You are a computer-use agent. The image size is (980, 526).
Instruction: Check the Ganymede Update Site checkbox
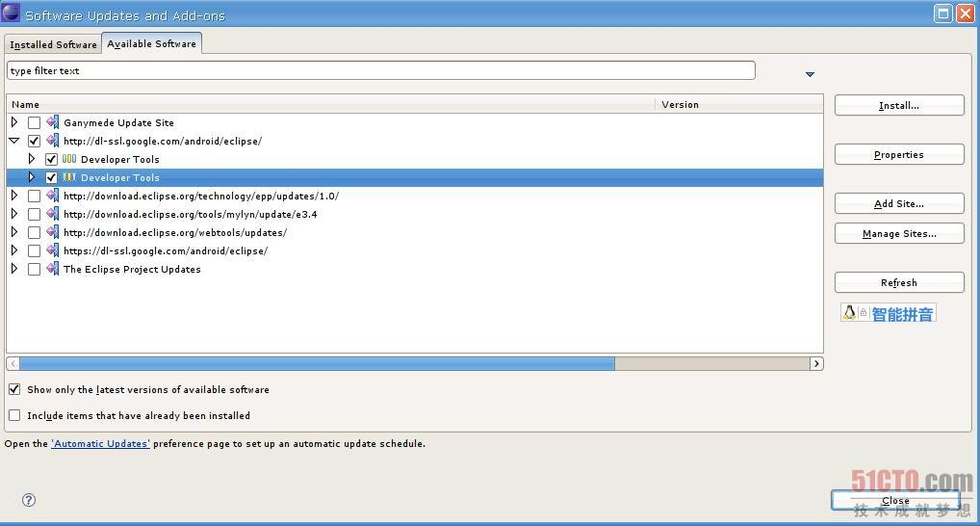tap(35, 122)
